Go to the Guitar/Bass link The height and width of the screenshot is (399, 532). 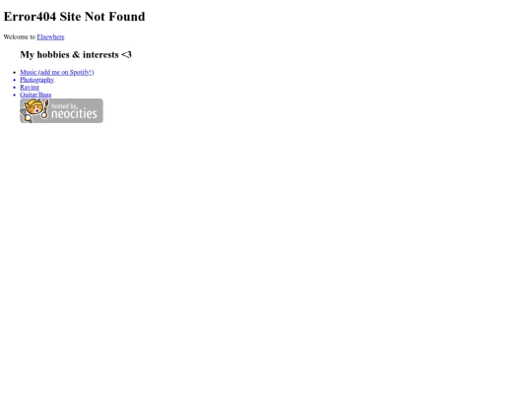tap(35, 95)
